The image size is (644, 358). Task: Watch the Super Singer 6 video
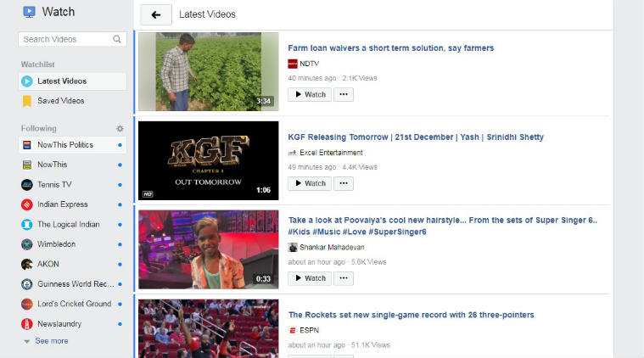tap(310, 278)
